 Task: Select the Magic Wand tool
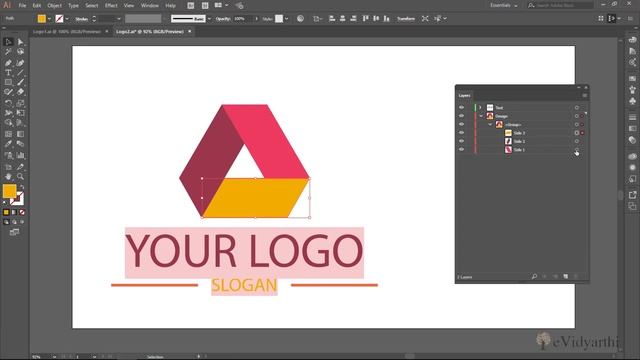(x=8, y=52)
